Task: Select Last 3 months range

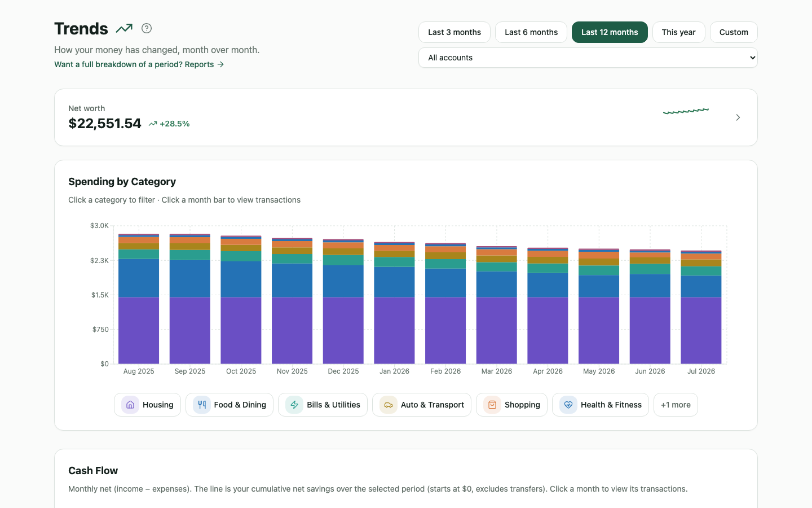Action: click(454, 32)
